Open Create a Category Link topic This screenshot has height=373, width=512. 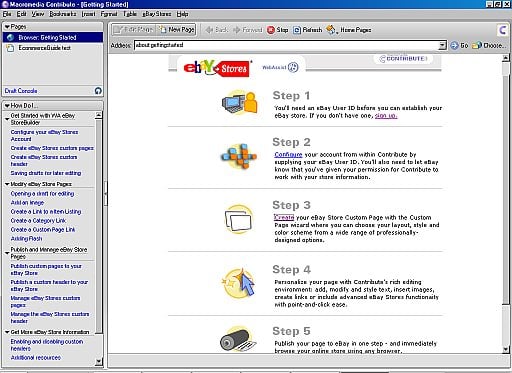pyautogui.click(x=38, y=221)
